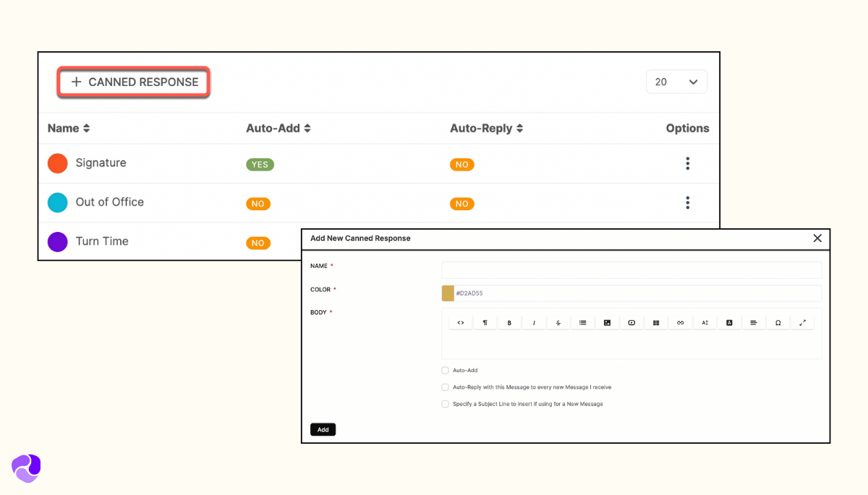Open the HTML code view icon
Screen dimensions: 868x495
(x=461, y=323)
